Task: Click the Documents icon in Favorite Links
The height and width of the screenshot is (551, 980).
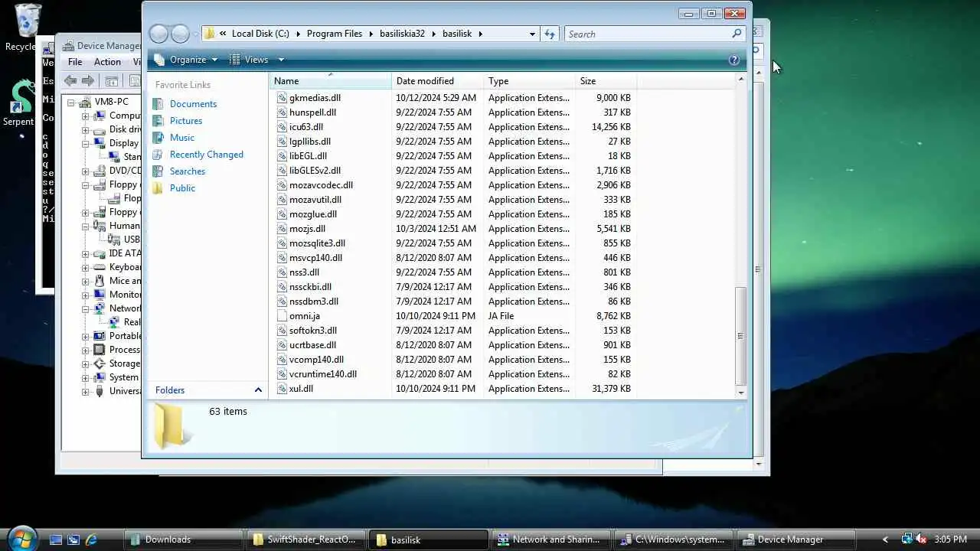Action: (158, 104)
